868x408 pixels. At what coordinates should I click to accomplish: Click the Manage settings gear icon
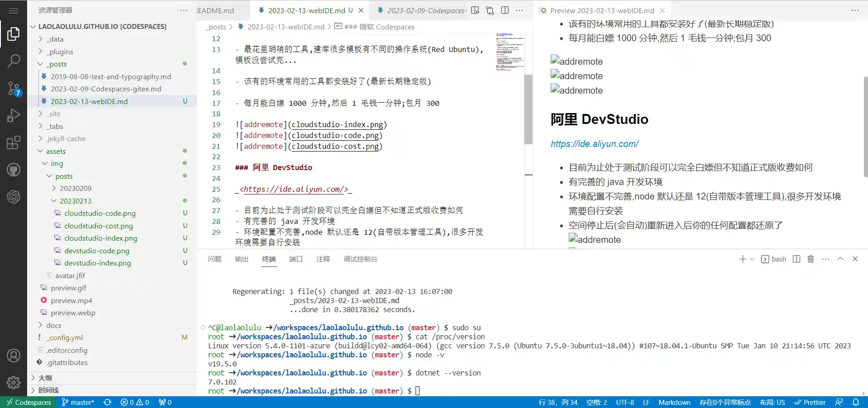(14, 383)
